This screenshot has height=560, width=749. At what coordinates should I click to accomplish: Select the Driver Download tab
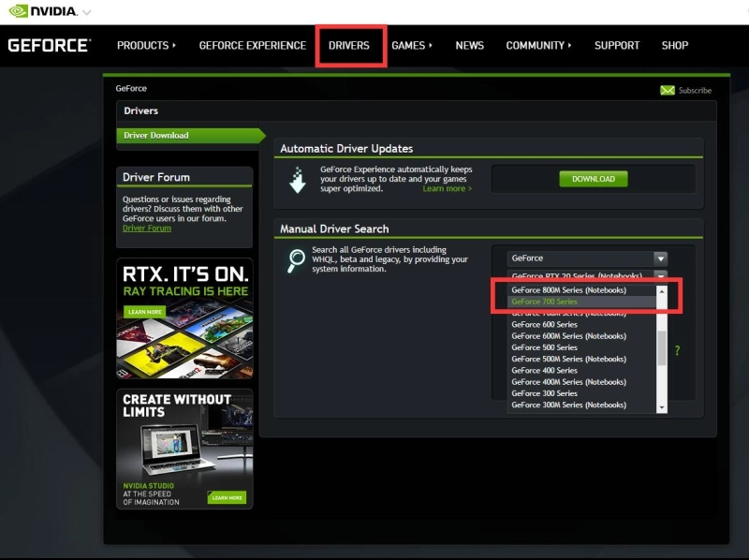156,135
